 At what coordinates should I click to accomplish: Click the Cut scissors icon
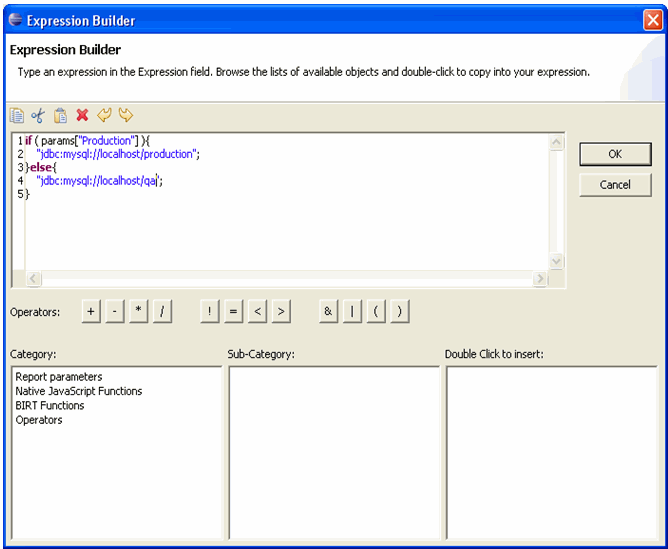point(38,115)
